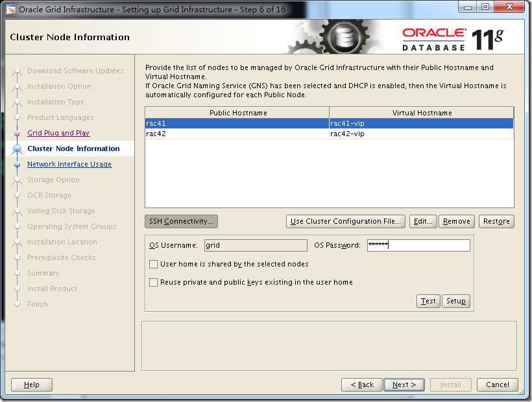
Task: Toggle Reuse private and public keys checkbox
Action: tap(153, 282)
